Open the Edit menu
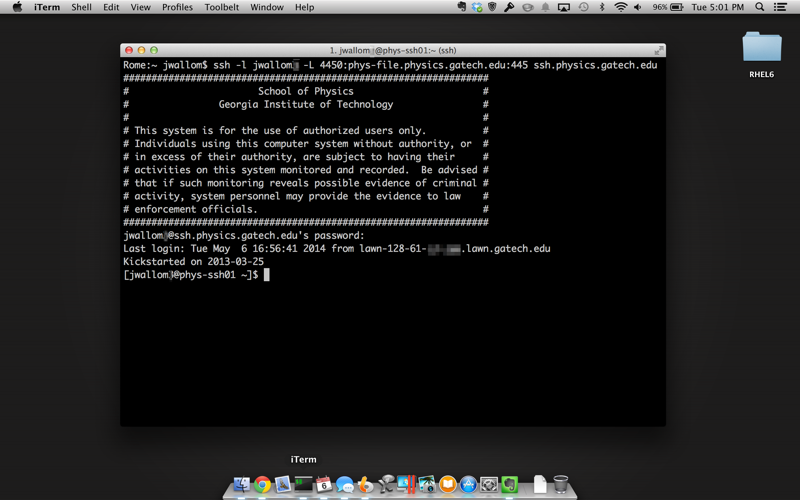This screenshot has height=500, width=800. [111, 7]
